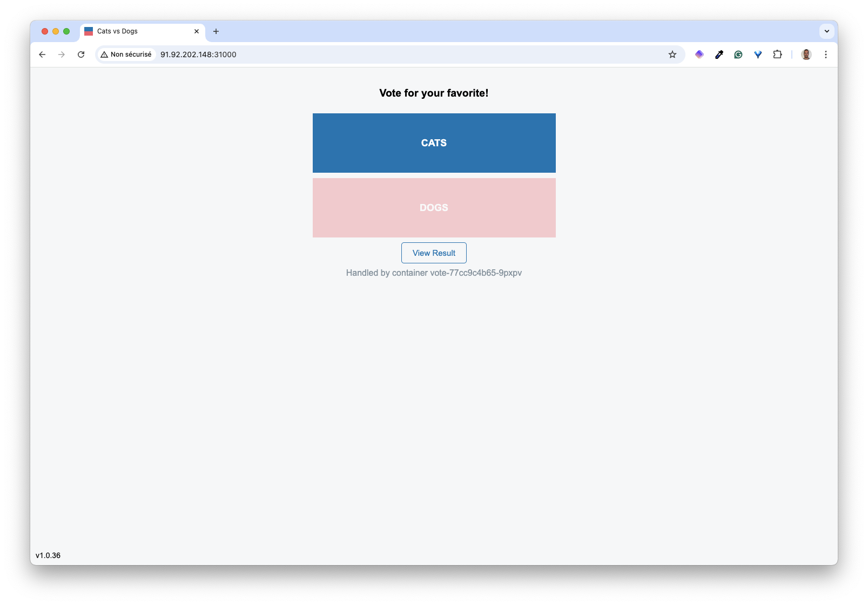Bookmark this page with star icon
Image resolution: width=868 pixels, height=605 pixels.
(672, 55)
